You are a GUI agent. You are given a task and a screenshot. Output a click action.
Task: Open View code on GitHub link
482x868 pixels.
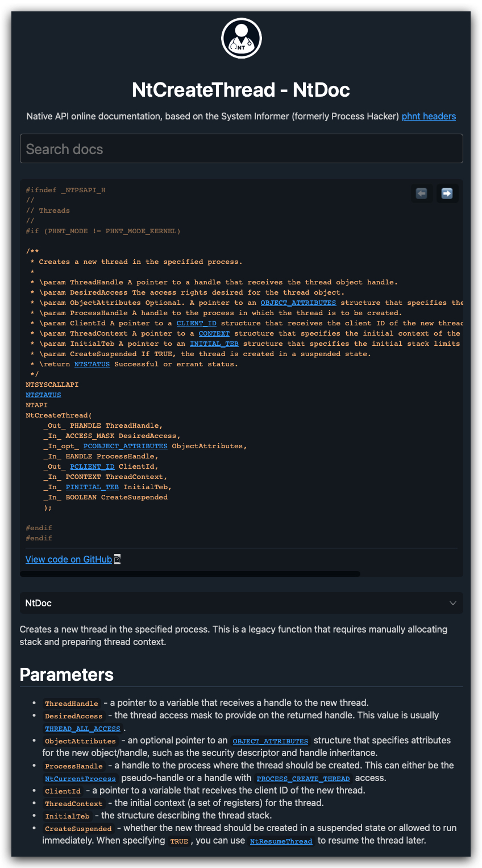pos(69,559)
